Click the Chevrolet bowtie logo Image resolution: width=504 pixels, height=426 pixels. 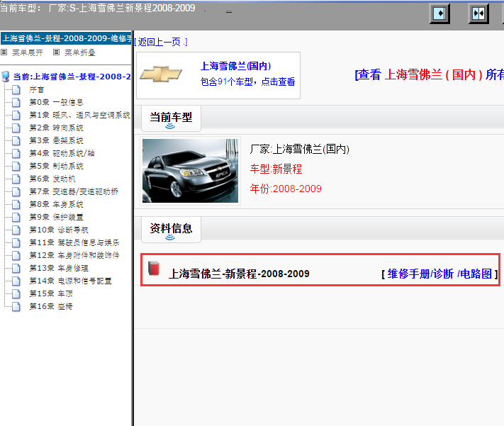162,74
